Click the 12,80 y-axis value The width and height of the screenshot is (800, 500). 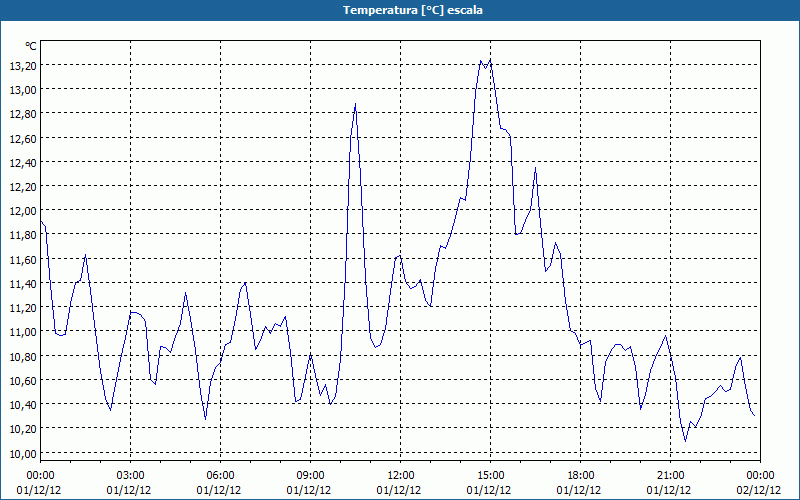pyautogui.click(x=23, y=114)
